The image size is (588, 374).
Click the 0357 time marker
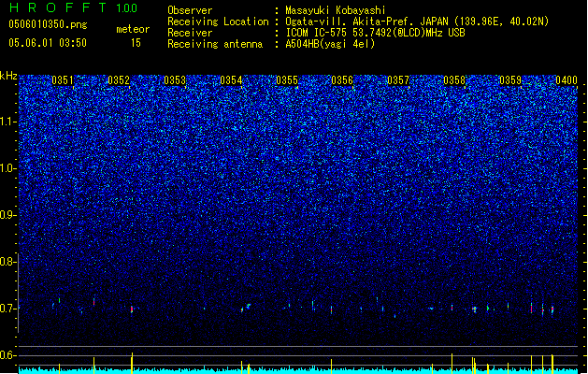pos(398,80)
